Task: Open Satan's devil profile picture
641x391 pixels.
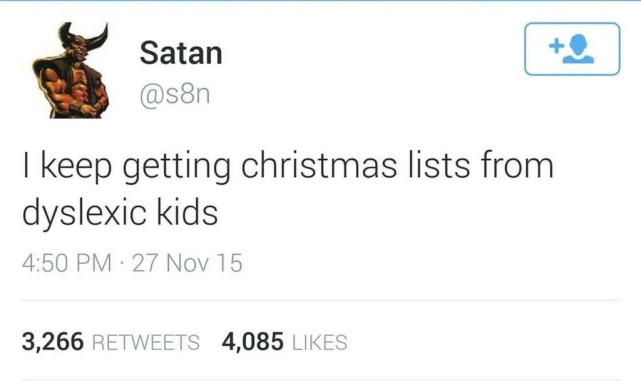Action: click(71, 70)
